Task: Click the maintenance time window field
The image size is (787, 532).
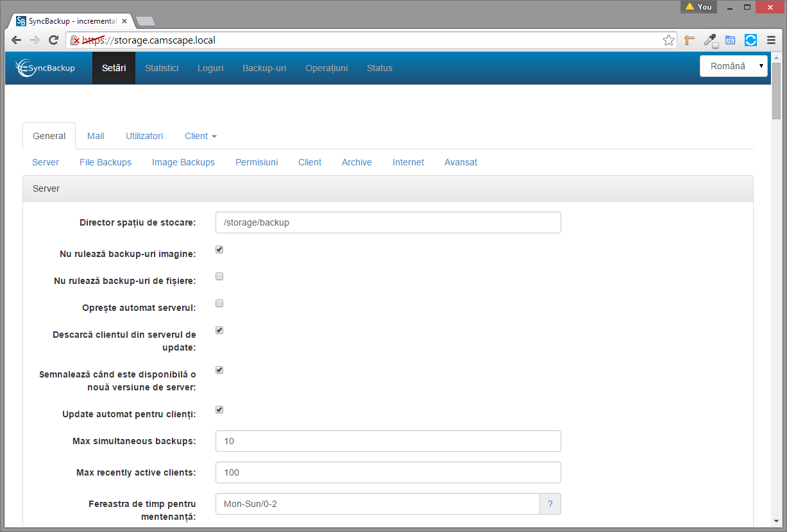Action: click(x=378, y=504)
